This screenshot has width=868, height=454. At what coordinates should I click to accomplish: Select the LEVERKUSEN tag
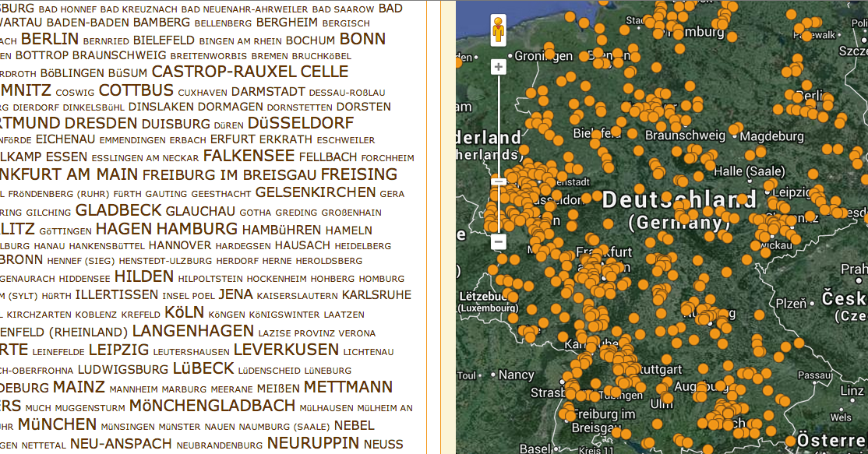(286, 350)
